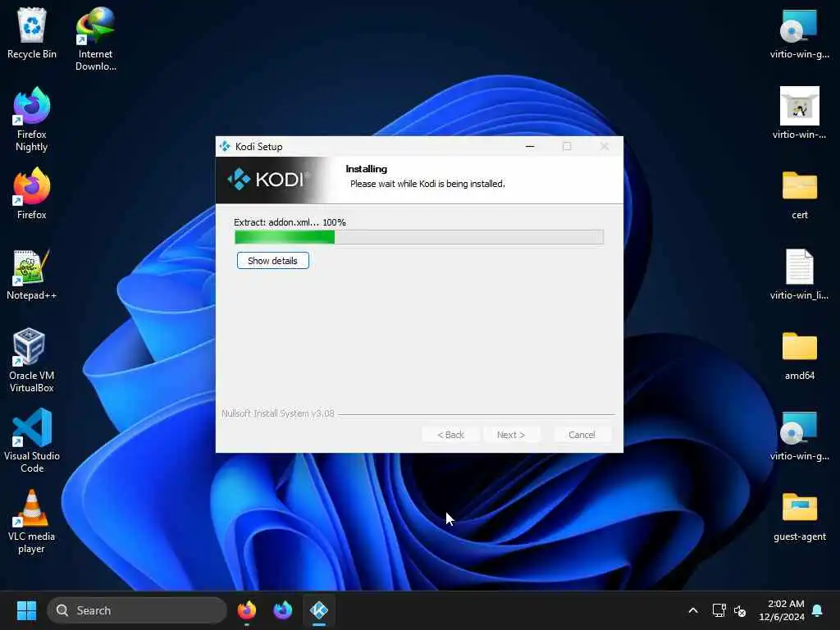Click the installation progress bar

[419, 237]
